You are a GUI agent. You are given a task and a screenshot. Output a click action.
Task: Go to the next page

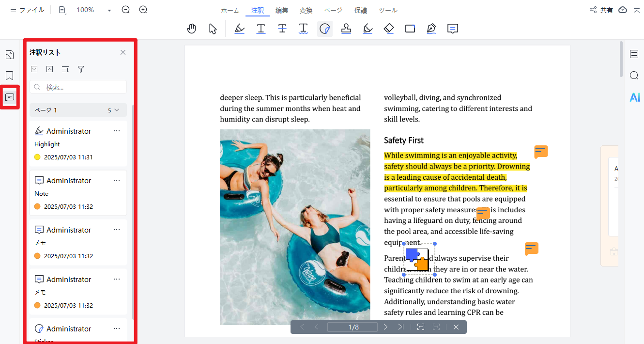click(385, 327)
